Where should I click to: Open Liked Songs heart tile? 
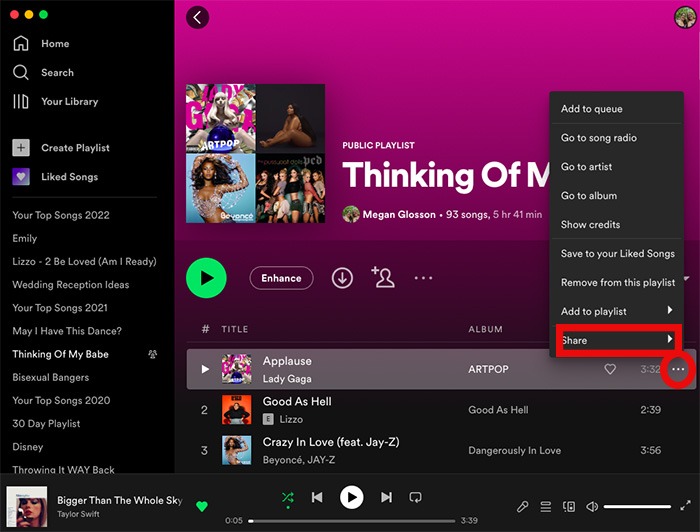[21, 177]
